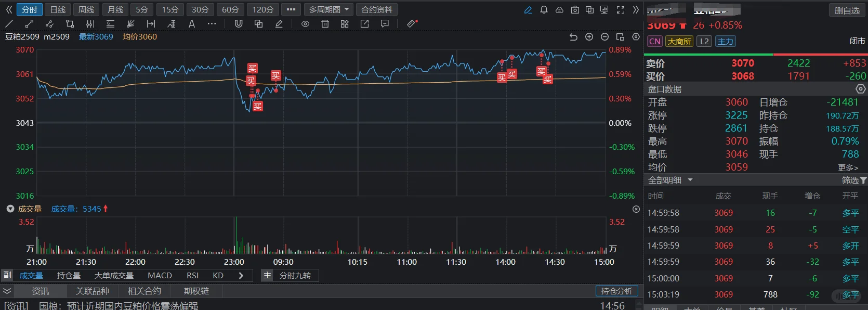Click the monitor chart display icon

point(604,10)
